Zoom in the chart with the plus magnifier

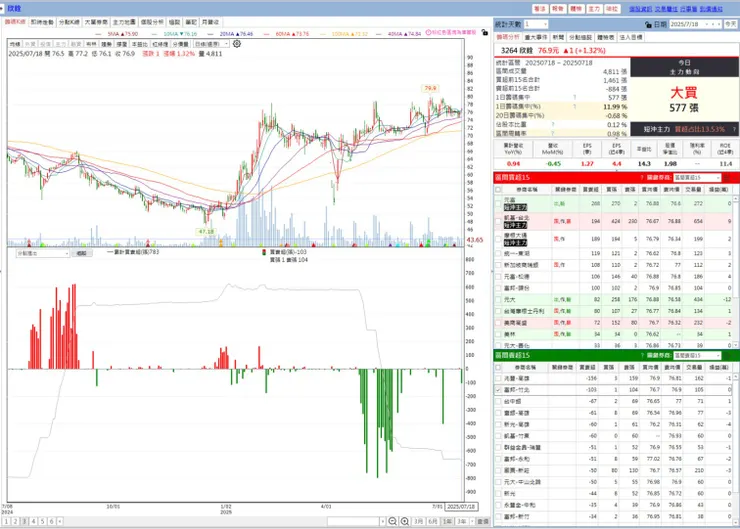click(404, 521)
